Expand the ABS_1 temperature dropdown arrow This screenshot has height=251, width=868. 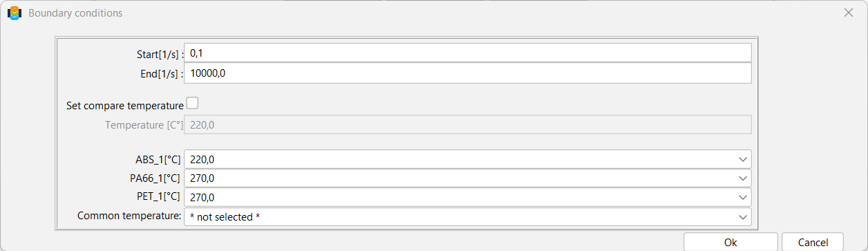click(x=743, y=159)
